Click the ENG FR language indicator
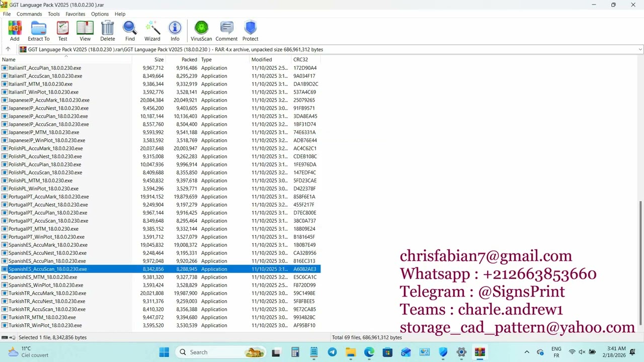Viewport: 644px width, 362px height. pos(556,352)
